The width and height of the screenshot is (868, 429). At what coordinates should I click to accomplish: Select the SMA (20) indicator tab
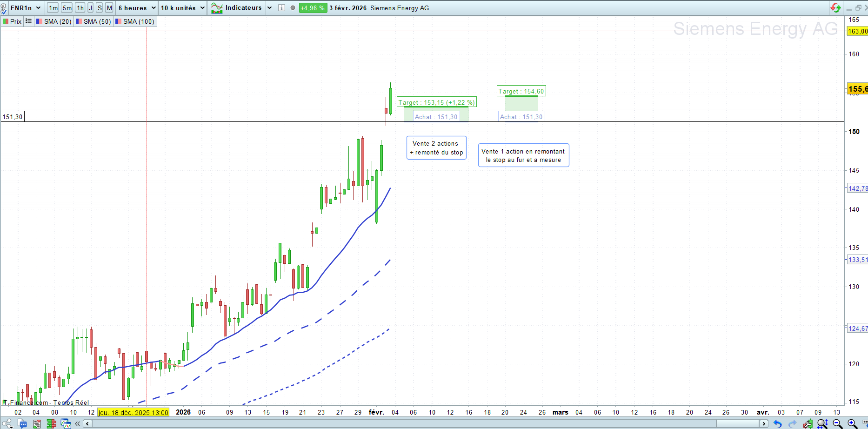click(54, 21)
